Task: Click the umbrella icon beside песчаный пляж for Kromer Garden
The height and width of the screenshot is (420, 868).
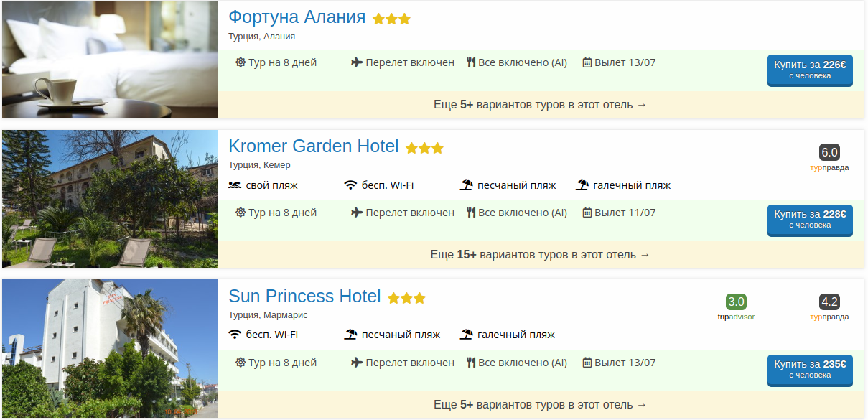Action: (467, 185)
